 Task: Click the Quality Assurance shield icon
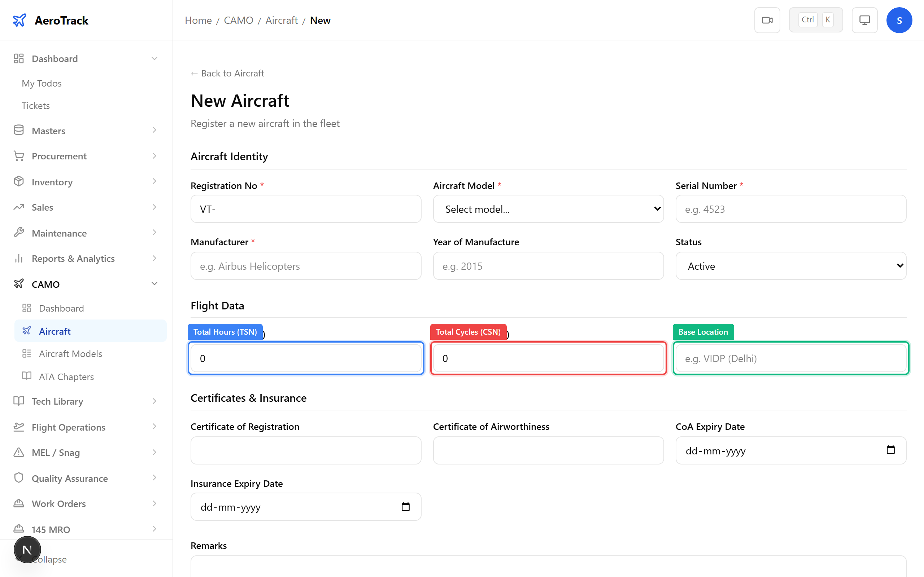pos(19,478)
